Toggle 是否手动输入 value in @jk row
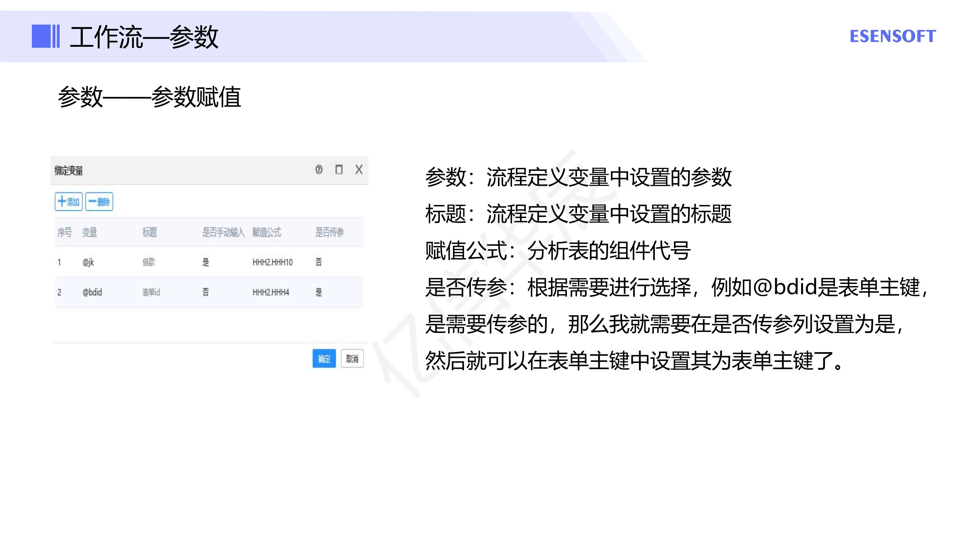The image size is (980, 551). (x=206, y=262)
